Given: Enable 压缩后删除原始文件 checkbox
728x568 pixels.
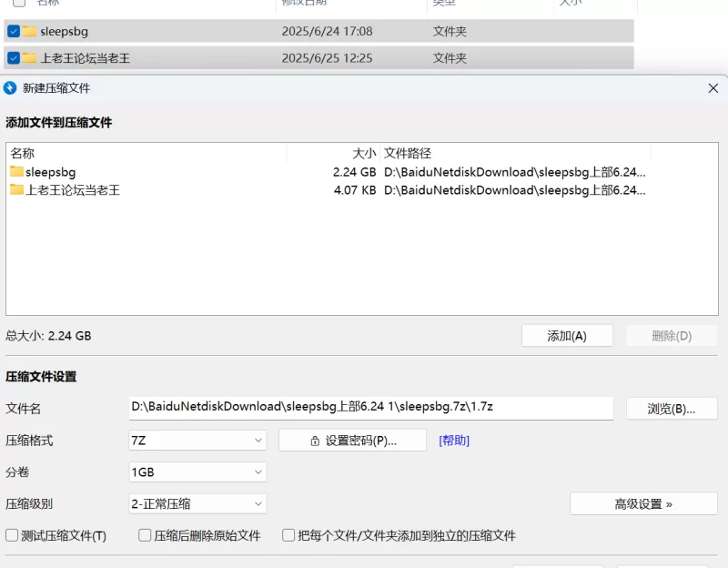Looking at the screenshot, I should pos(145,535).
